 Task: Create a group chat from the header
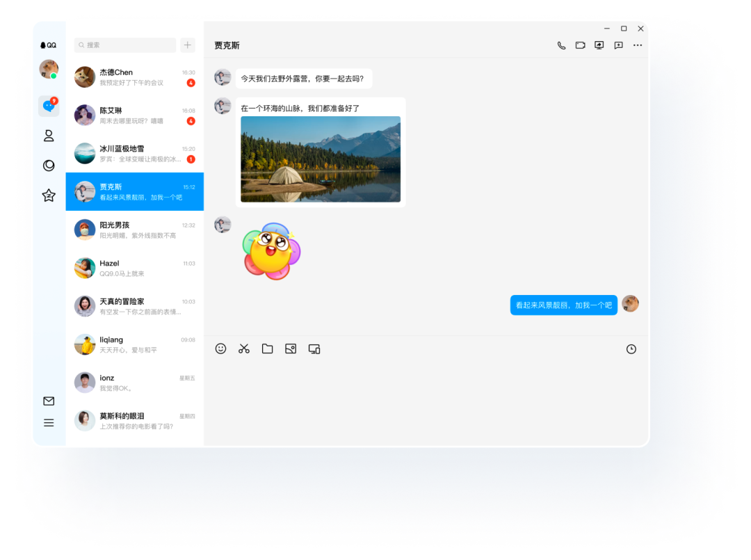click(x=618, y=45)
